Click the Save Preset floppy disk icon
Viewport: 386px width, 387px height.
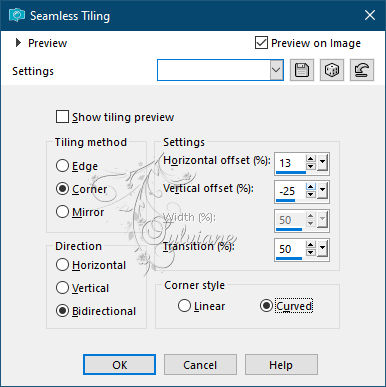(x=302, y=70)
